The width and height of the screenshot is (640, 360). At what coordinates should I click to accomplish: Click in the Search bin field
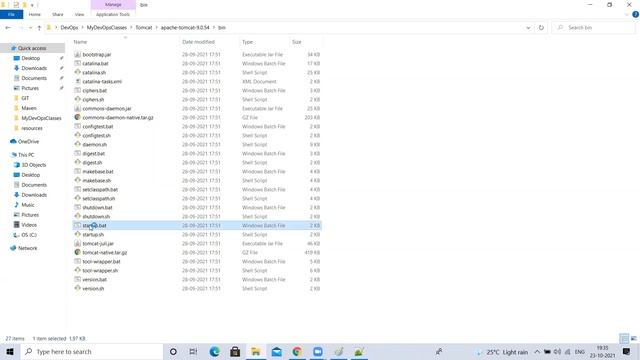tap(594, 28)
